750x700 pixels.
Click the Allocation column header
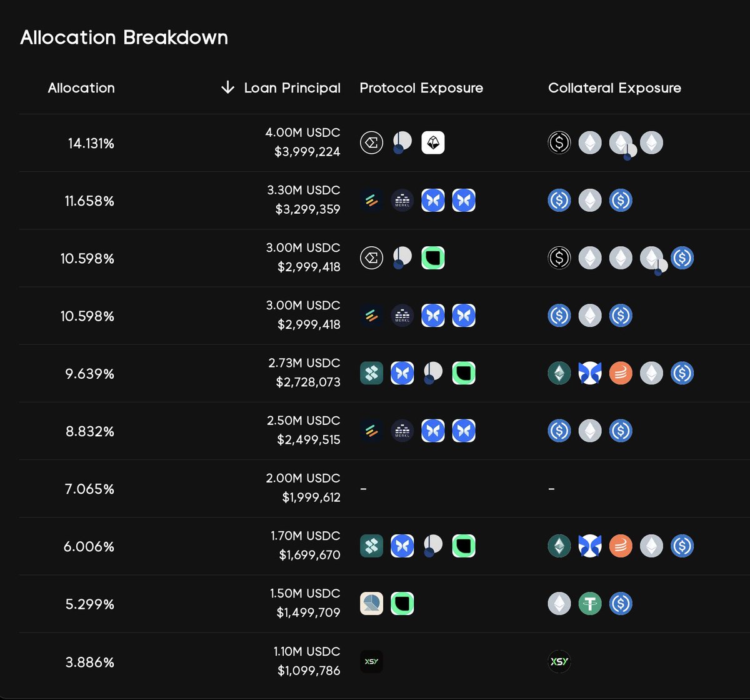coord(81,87)
